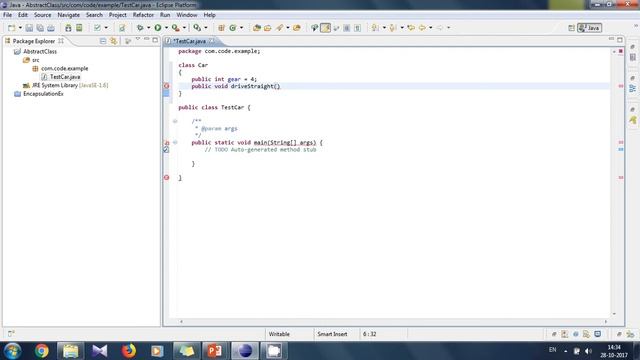
Task: Select the Package Explorer view tab
Action: [34, 41]
